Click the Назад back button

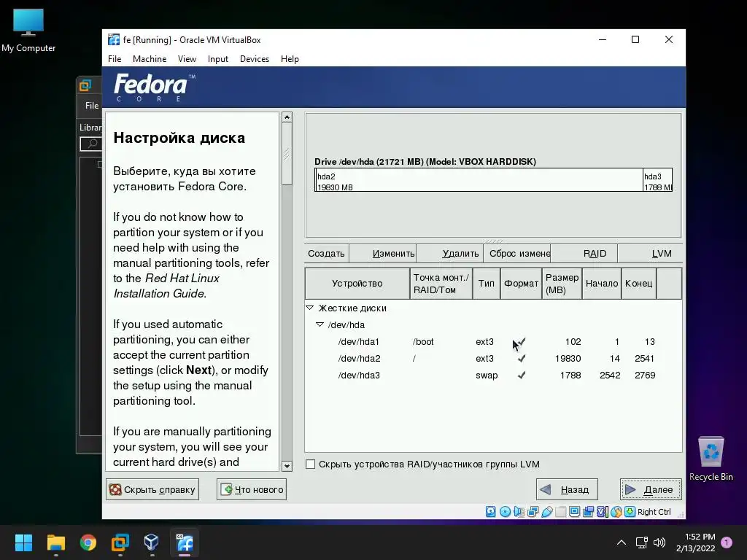[567, 489]
